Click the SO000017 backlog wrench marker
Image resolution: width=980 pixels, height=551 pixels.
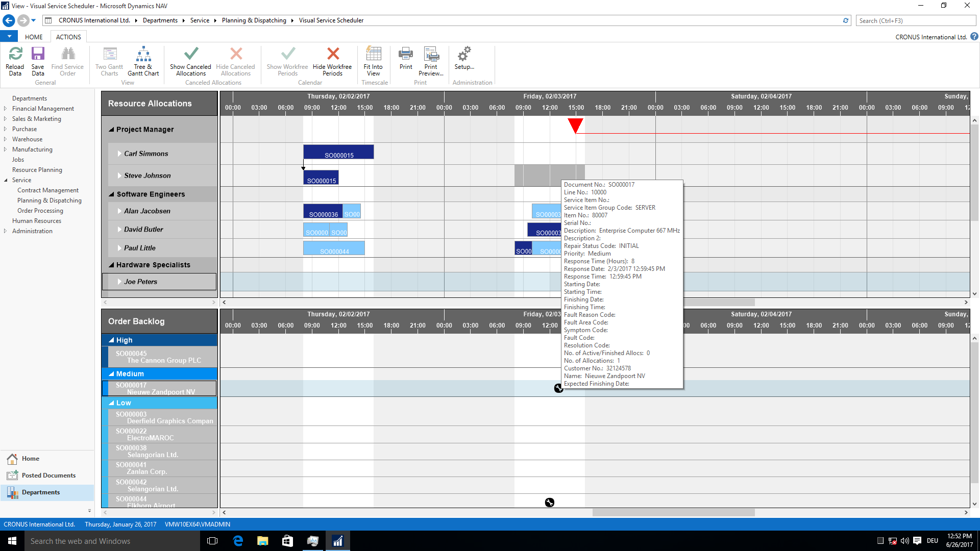pos(559,388)
